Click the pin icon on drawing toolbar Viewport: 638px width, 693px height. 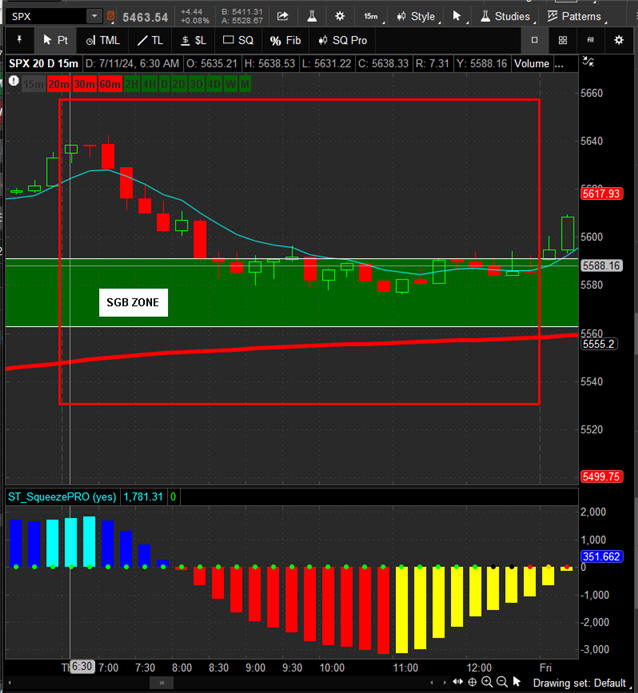[x=19, y=40]
